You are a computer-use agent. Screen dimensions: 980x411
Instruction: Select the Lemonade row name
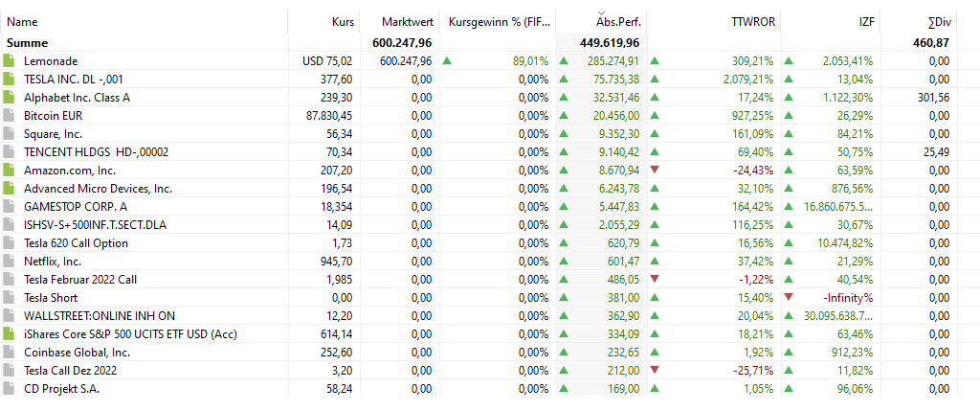coord(49,61)
